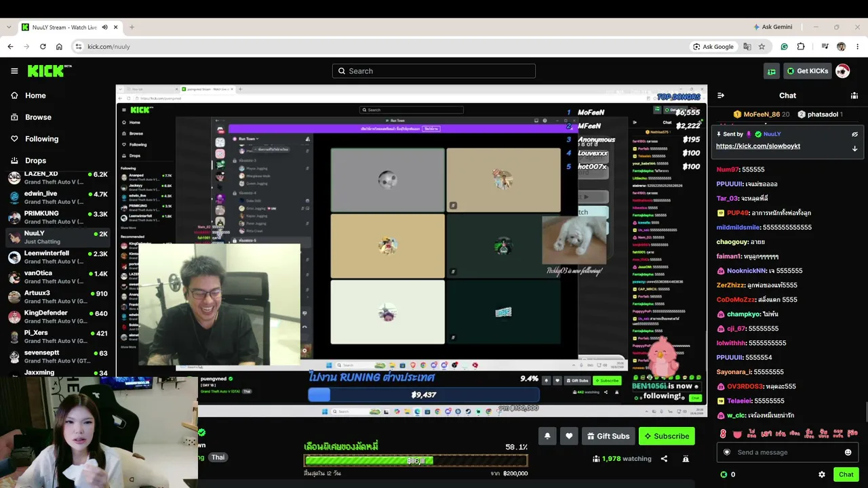This screenshot has width=868, height=488.
Task: Check the KICKs balance icon
Action: pos(724,474)
